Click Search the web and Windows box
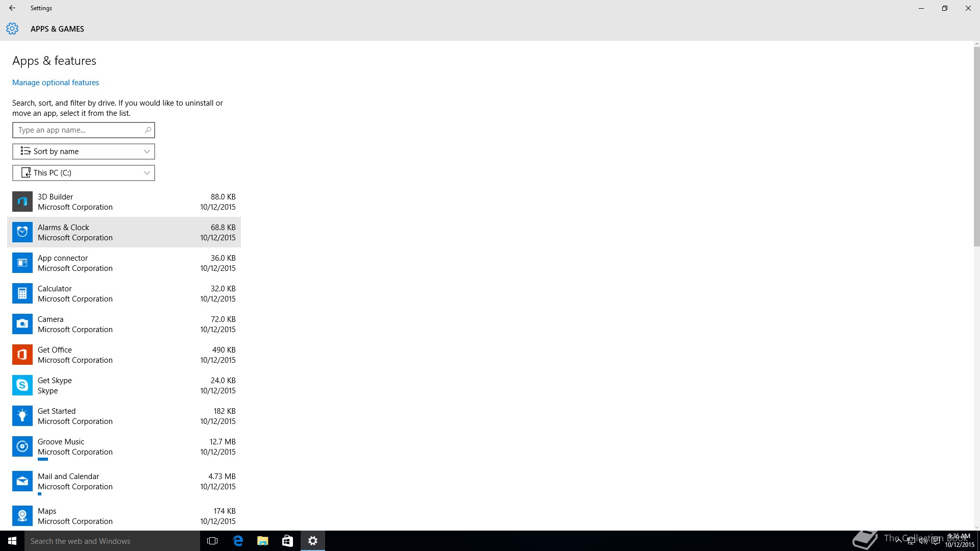The height and width of the screenshot is (551, 980). (112, 541)
